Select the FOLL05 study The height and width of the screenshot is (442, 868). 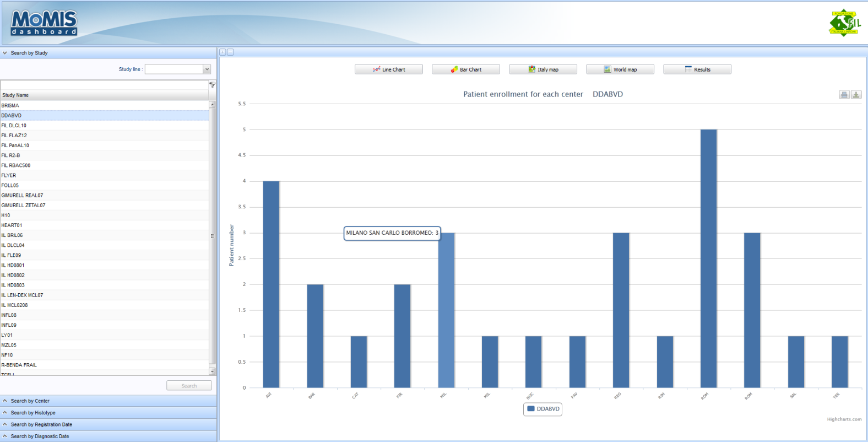point(105,185)
